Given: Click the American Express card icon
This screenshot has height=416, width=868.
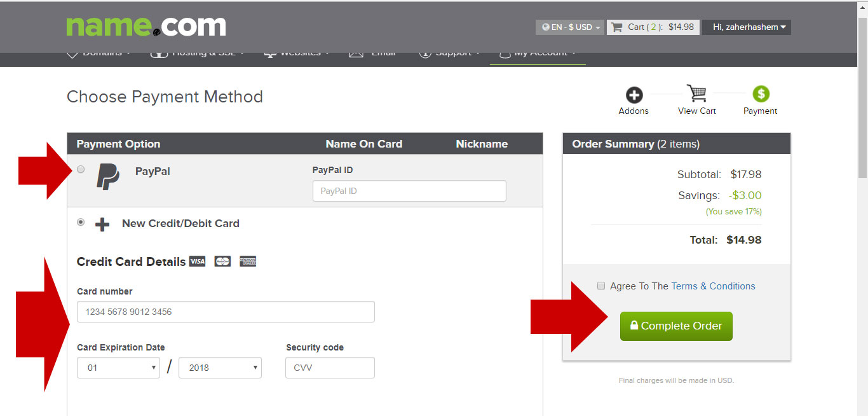Looking at the screenshot, I should pos(248,261).
